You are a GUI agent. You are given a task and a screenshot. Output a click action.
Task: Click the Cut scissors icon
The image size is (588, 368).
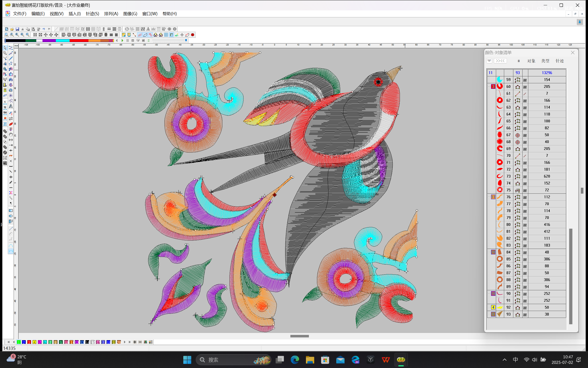23,29
